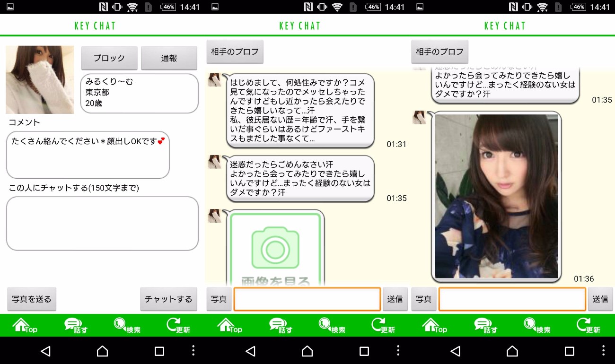Open 話す chat icon on the profile screen
615x364 pixels.
point(76,325)
